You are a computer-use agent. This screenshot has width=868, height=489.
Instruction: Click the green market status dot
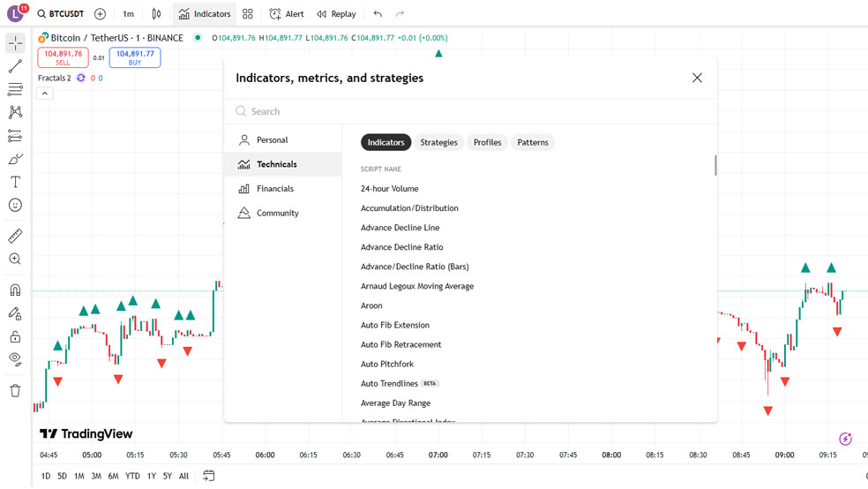(x=198, y=38)
